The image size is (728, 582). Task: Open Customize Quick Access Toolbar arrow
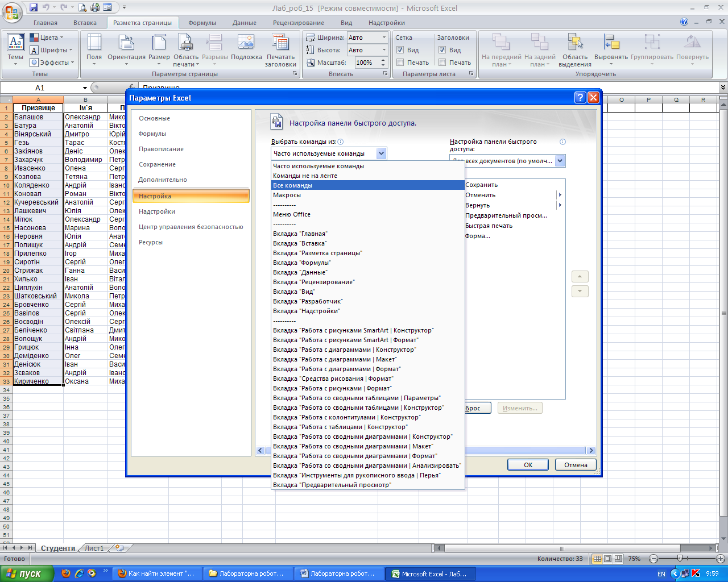[125, 8]
